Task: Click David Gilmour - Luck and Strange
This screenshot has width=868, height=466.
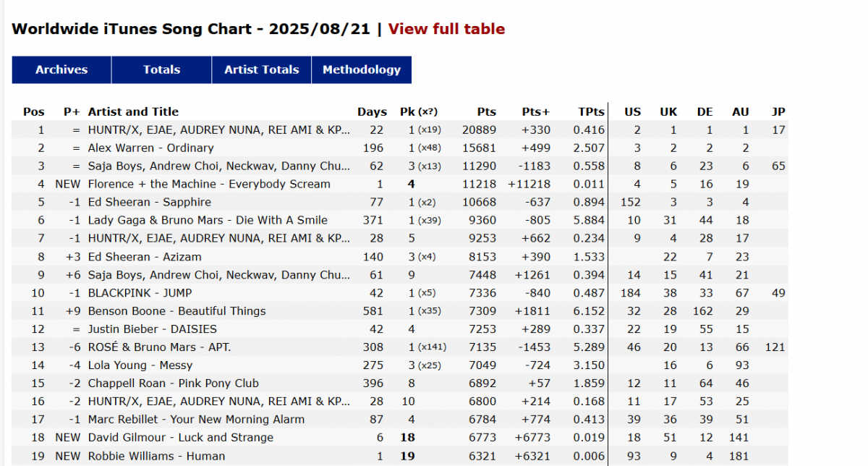Action: [x=181, y=437]
